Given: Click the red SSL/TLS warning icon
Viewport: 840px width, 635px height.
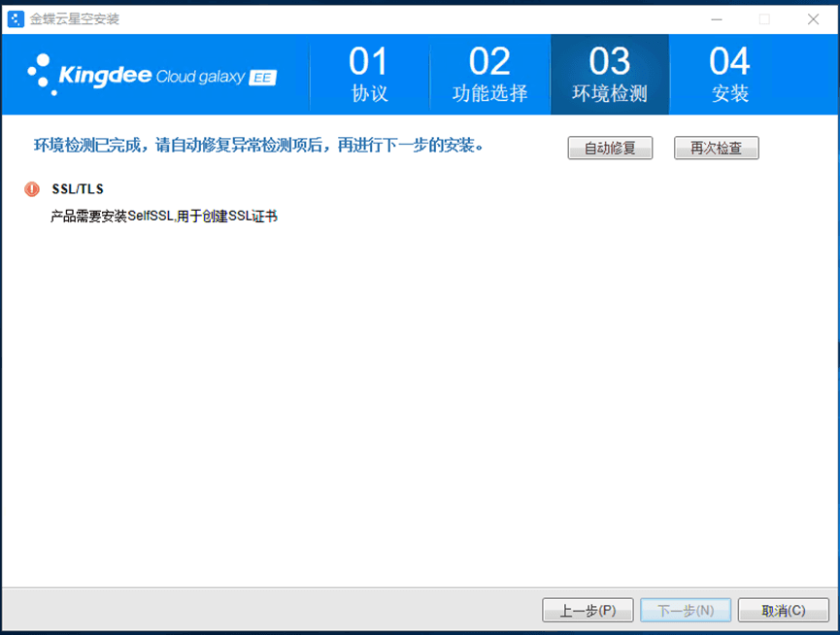Looking at the screenshot, I should (32, 189).
